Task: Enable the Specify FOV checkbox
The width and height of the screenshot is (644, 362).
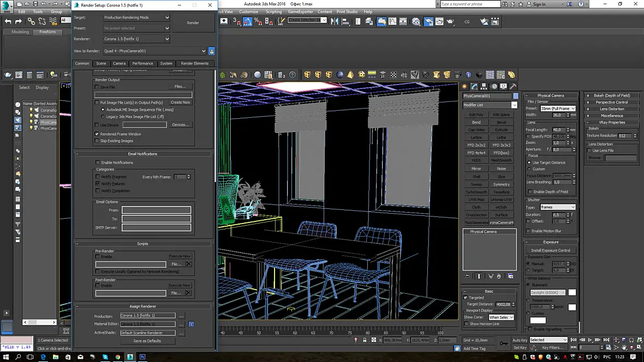Action: click(529, 136)
